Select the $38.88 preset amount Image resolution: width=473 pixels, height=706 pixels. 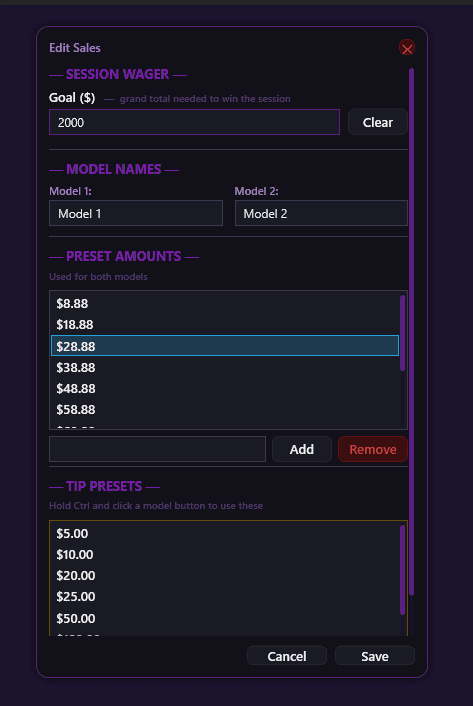[225, 367]
